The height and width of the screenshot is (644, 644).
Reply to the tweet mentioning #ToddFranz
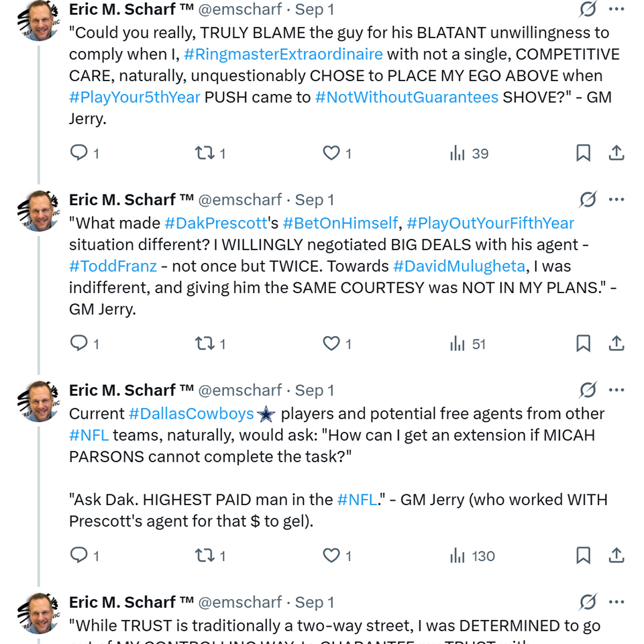point(79,343)
